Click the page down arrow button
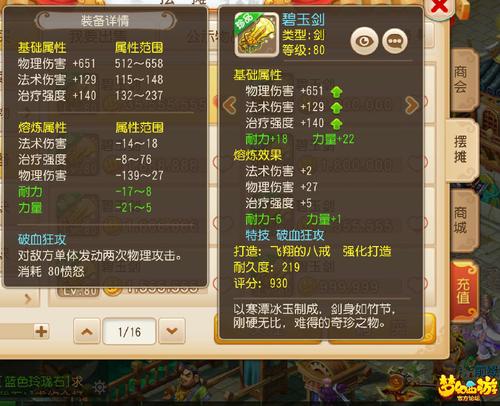Viewport: 500px width, 406px height. tap(172, 331)
